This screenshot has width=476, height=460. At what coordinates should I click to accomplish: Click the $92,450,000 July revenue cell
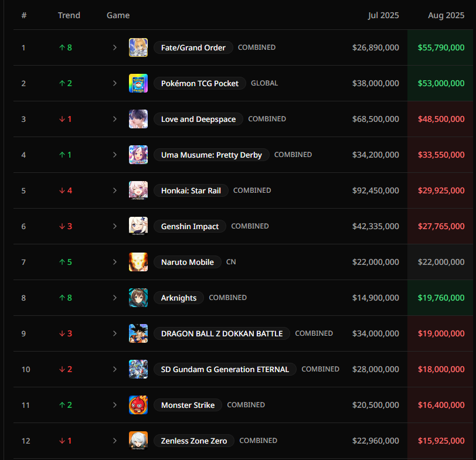pyautogui.click(x=376, y=190)
